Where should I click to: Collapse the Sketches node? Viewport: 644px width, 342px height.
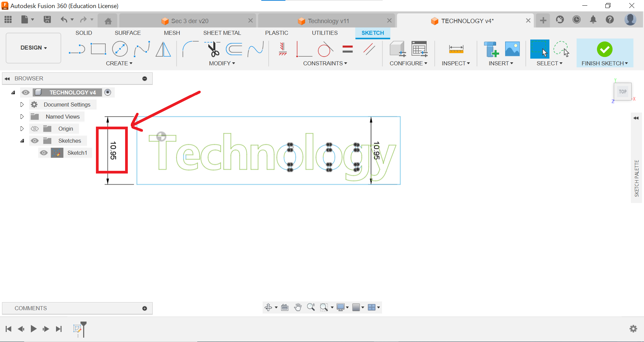click(x=22, y=141)
